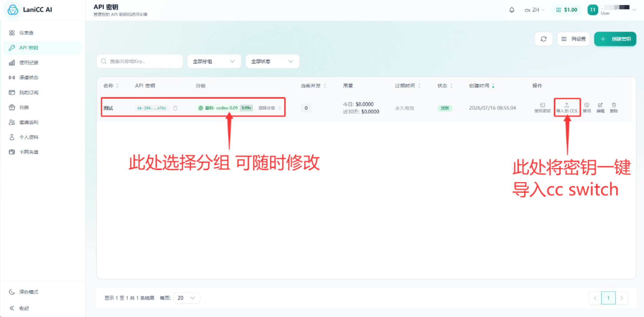Select the API 密钥 sidebar item
Viewport: 644px width, 317px height.
(x=42, y=48)
